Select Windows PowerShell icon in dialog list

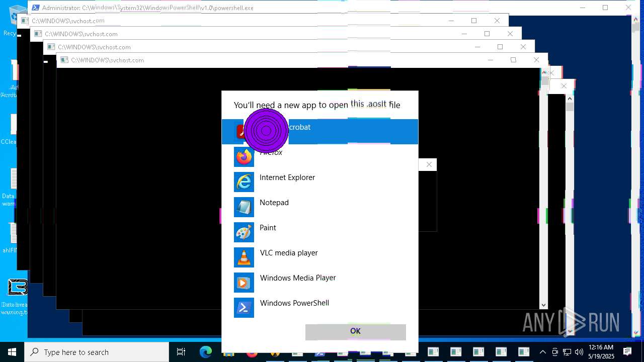(x=244, y=308)
